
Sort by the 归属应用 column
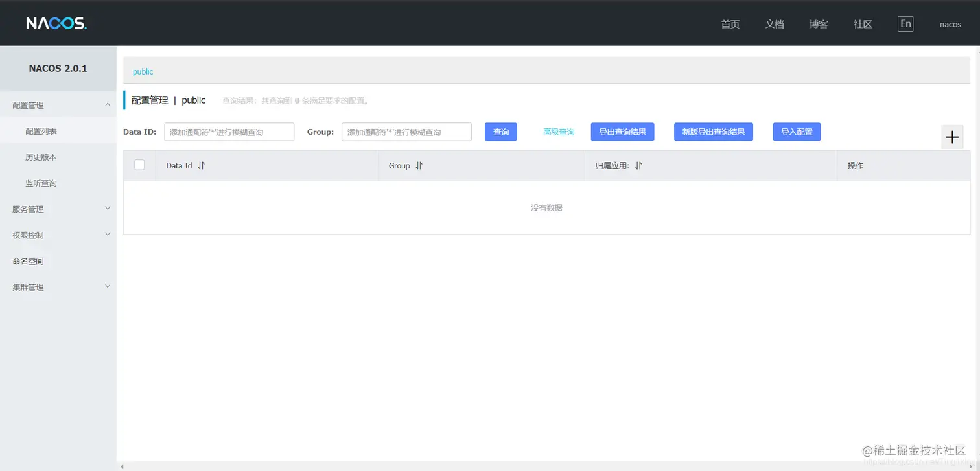point(638,165)
